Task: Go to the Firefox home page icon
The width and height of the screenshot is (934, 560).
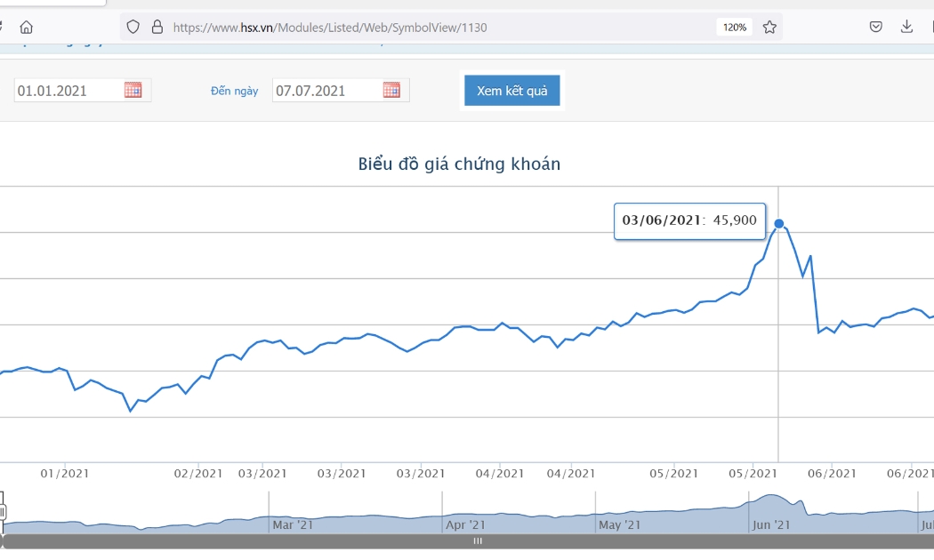Action: pos(26,27)
